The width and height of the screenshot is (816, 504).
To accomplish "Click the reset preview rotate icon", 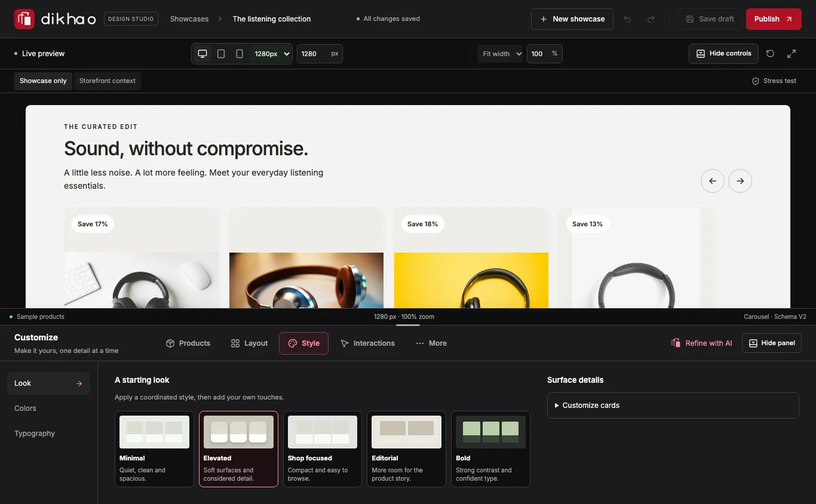I will (770, 54).
